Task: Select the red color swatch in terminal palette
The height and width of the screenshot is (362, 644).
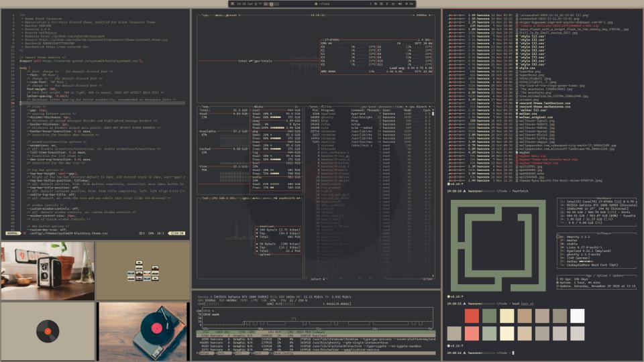Action: tap(472, 316)
